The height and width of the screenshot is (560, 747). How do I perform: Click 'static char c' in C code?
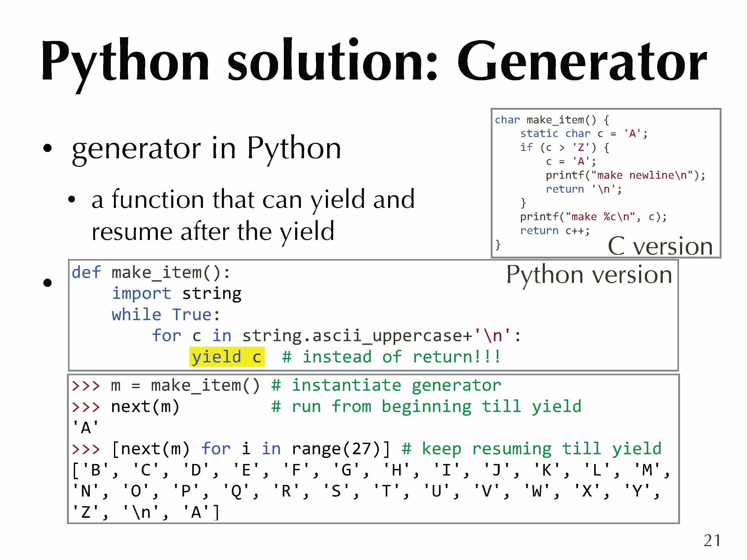pyautogui.click(x=562, y=134)
